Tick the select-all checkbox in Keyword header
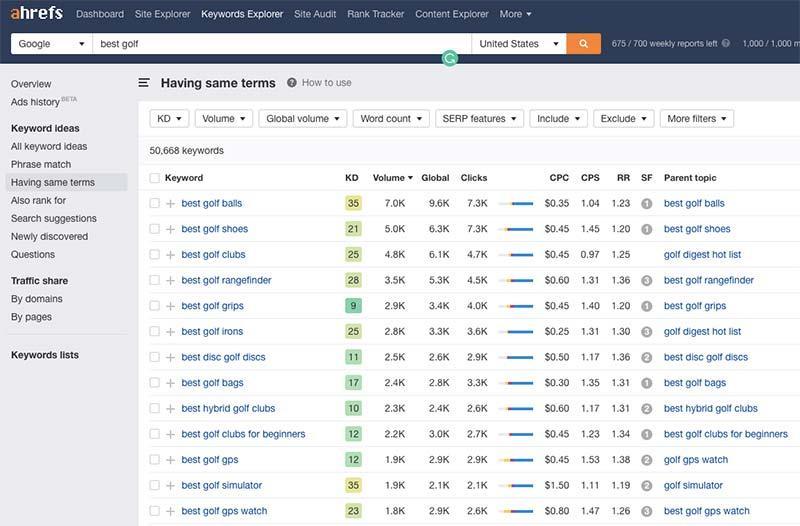The width and height of the screenshot is (800, 526). click(x=155, y=178)
